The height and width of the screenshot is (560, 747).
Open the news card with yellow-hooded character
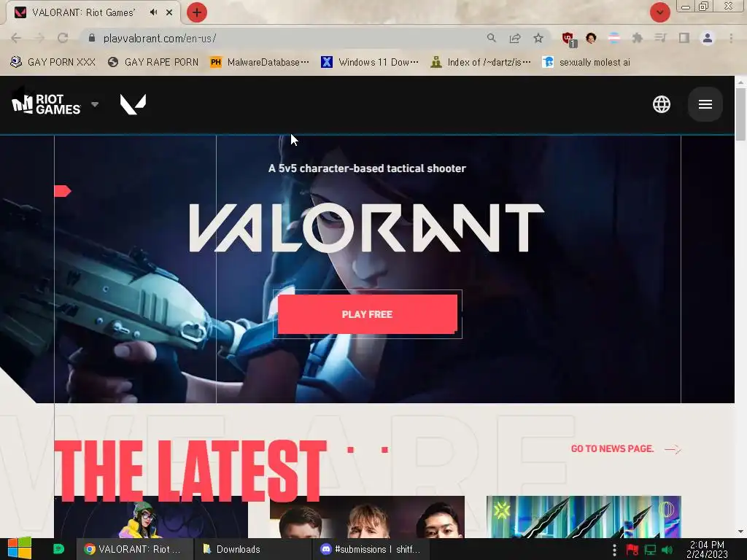click(x=151, y=517)
